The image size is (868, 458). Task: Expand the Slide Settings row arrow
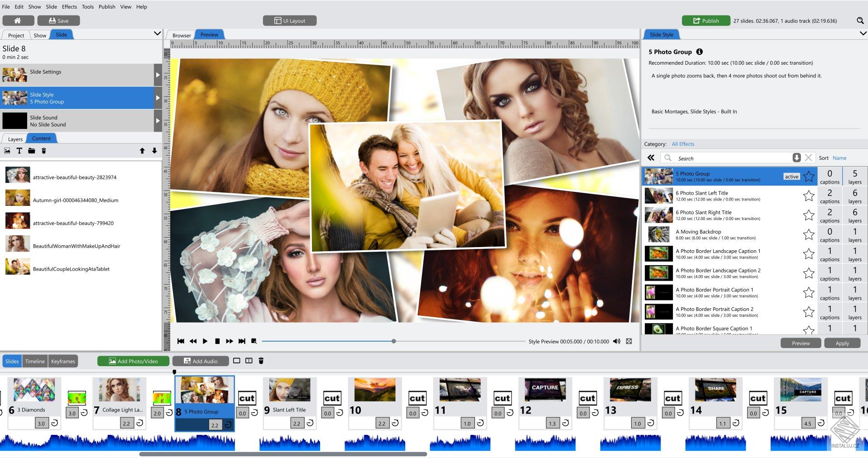coord(157,74)
